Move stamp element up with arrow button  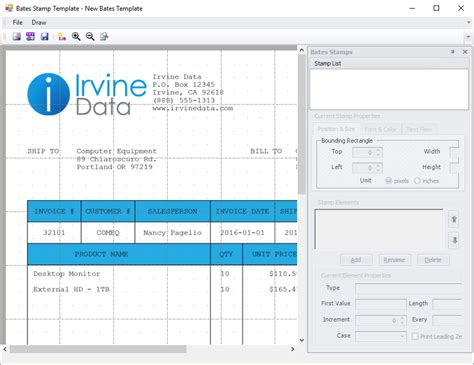click(x=454, y=219)
